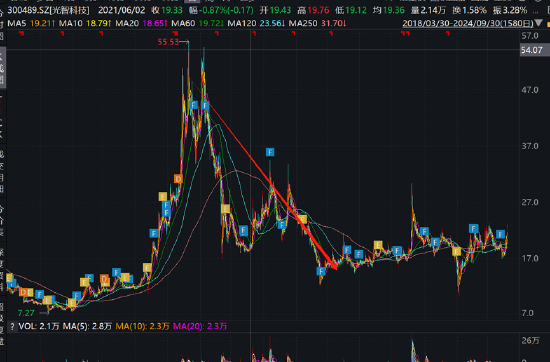Select the closing price 收19.33
The image size is (550, 362).
(x=167, y=10)
